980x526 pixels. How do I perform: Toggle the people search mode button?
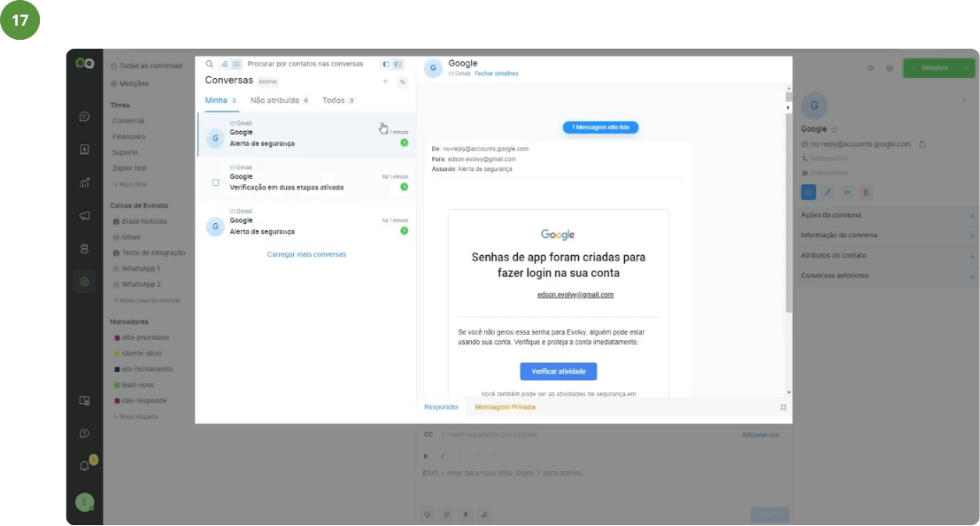pyautogui.click(x=225, y=64)
